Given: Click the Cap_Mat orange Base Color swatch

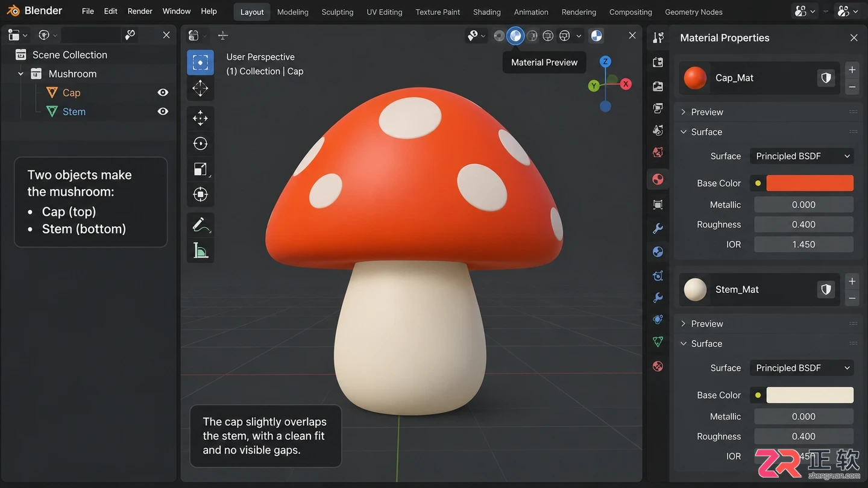Looking at the screenshot, I should click(810, 183).
